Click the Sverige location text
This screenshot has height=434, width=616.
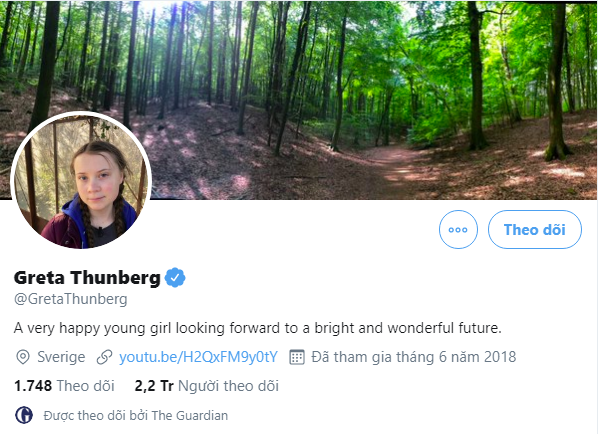(61, 357)
